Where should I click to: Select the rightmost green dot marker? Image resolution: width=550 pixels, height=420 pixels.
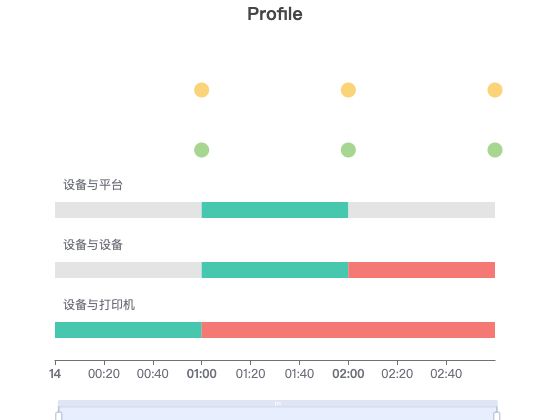[495, 150]
